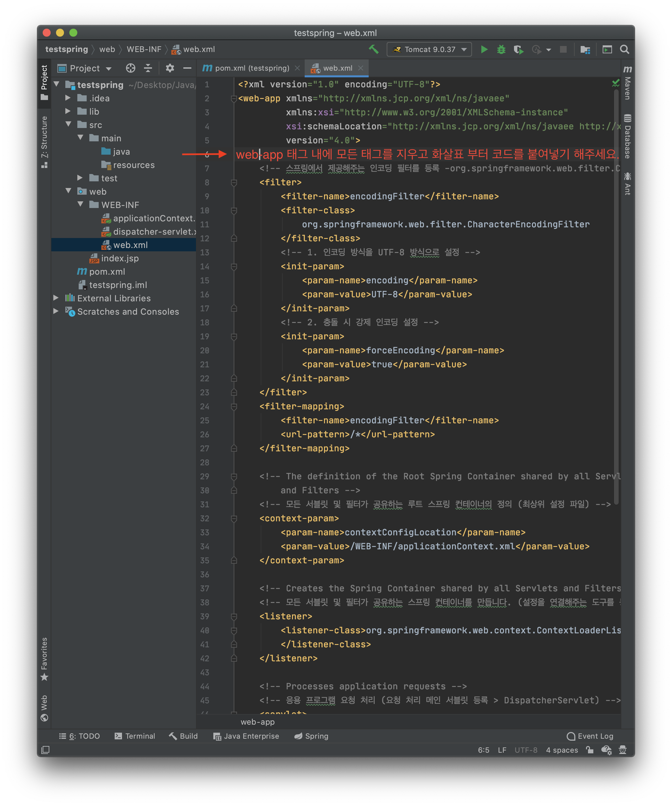
Task: Click the green Run button
Action: point(484,50)
